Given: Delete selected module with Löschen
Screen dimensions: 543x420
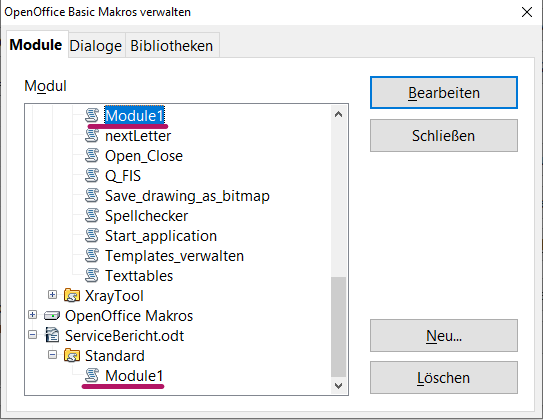Looking at the screenshot, I should point(444,378).
